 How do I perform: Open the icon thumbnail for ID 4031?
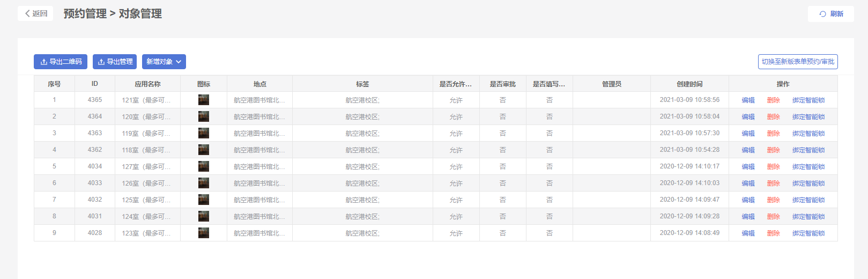(204, 216)
